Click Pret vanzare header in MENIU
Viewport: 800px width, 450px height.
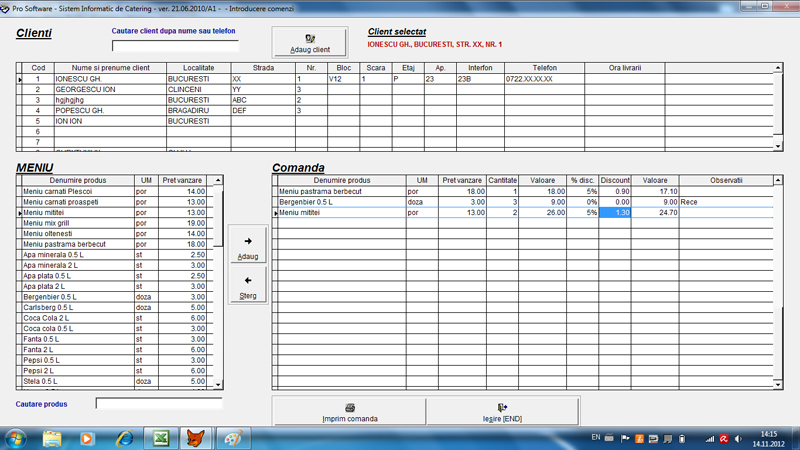point(182,181)
